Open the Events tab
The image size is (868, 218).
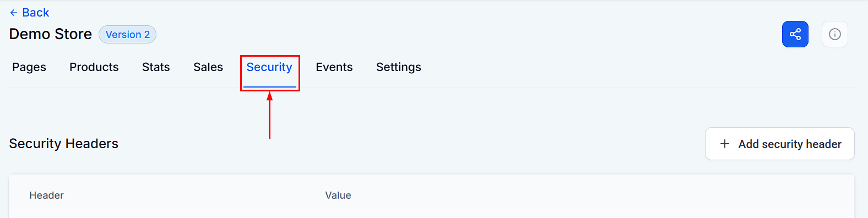click(334, 67)
